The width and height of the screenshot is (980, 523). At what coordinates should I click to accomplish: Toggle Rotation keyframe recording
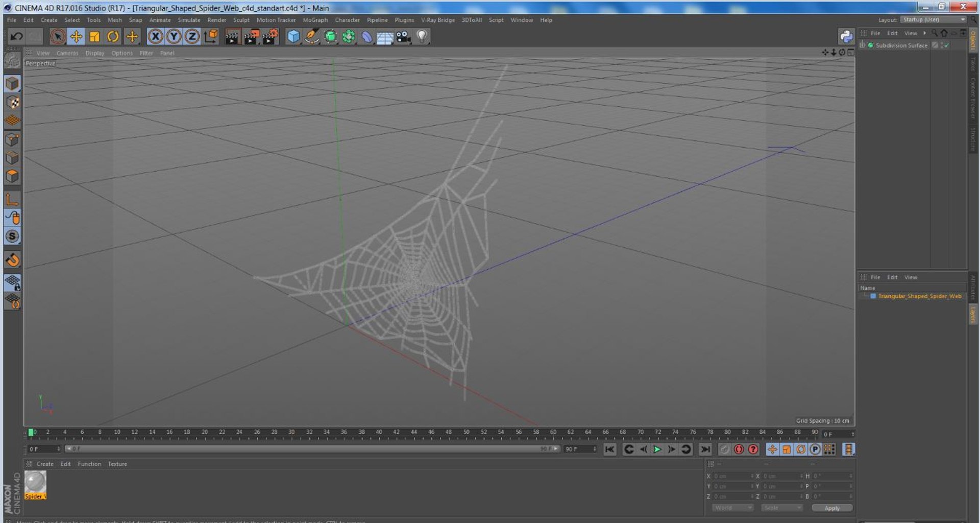tap(801, 449)
